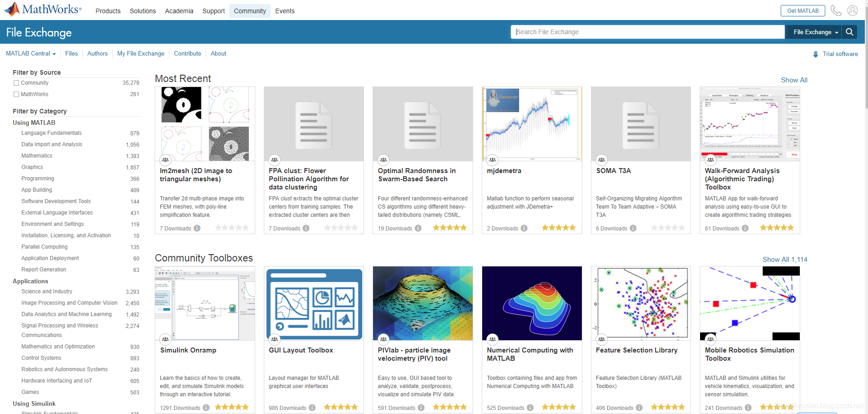Go to the Files tab
Viewport: 868px width, 414px height.
(71, 54)
